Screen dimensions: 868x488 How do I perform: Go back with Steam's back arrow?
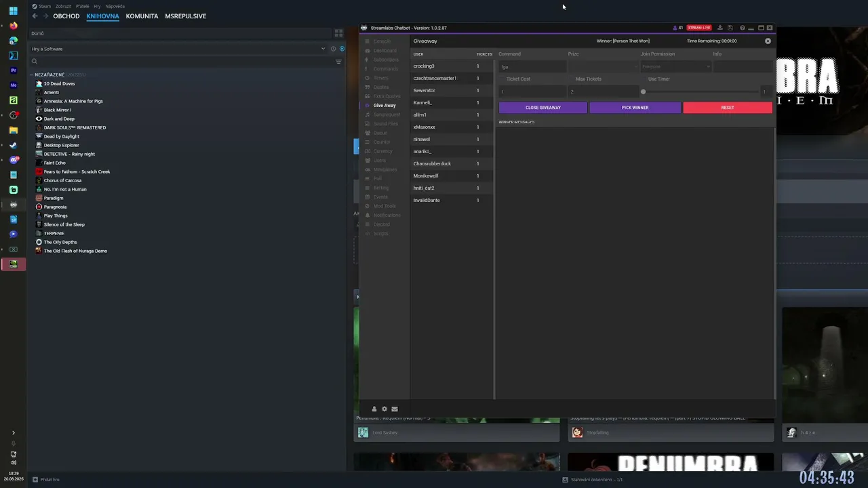click(35, 16)
